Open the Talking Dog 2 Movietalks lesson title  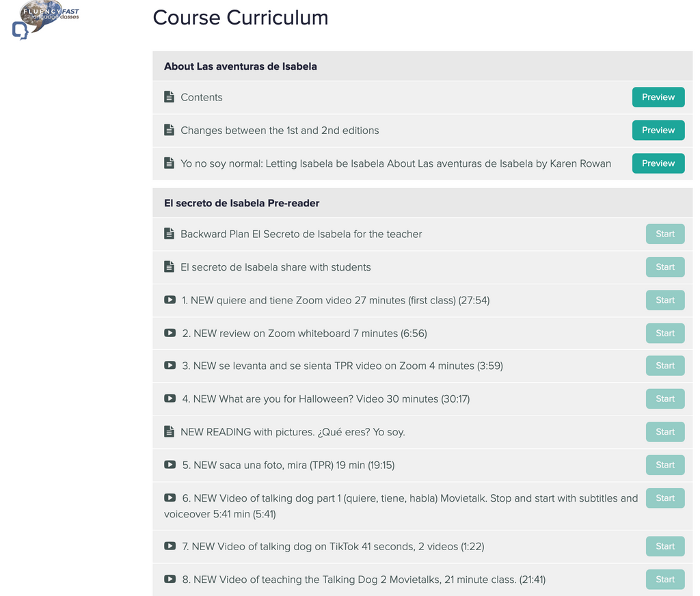coord(364,580)
